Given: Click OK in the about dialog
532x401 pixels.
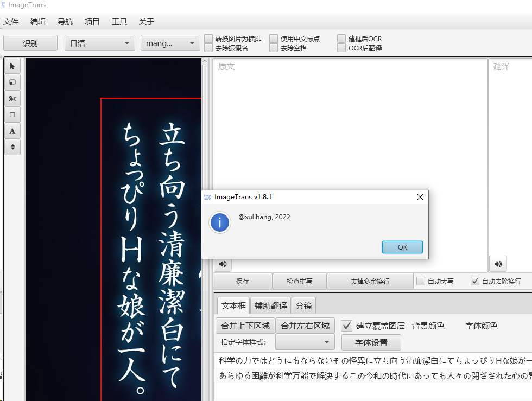Looking at the screenshot, I should point(402,247).
